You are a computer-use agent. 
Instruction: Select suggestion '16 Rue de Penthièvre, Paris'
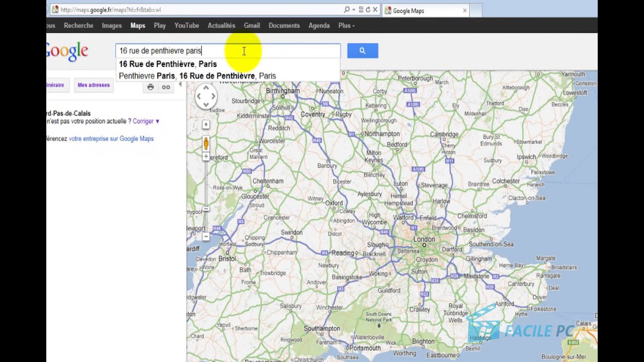[x=168, y=64]
